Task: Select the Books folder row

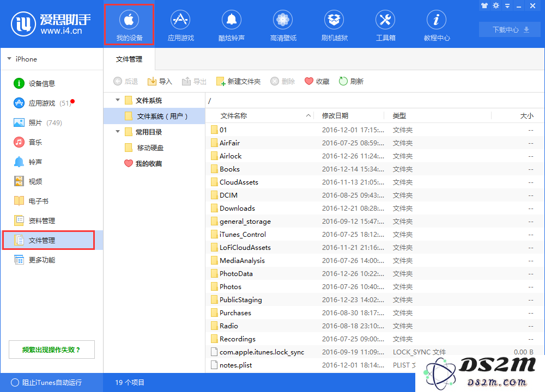Action: point(374,169)
